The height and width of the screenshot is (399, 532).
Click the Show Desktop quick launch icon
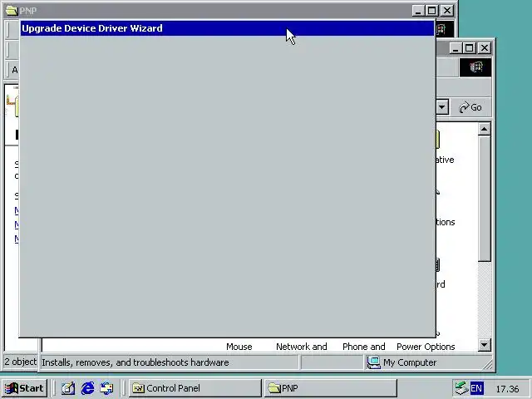(68, 388)
